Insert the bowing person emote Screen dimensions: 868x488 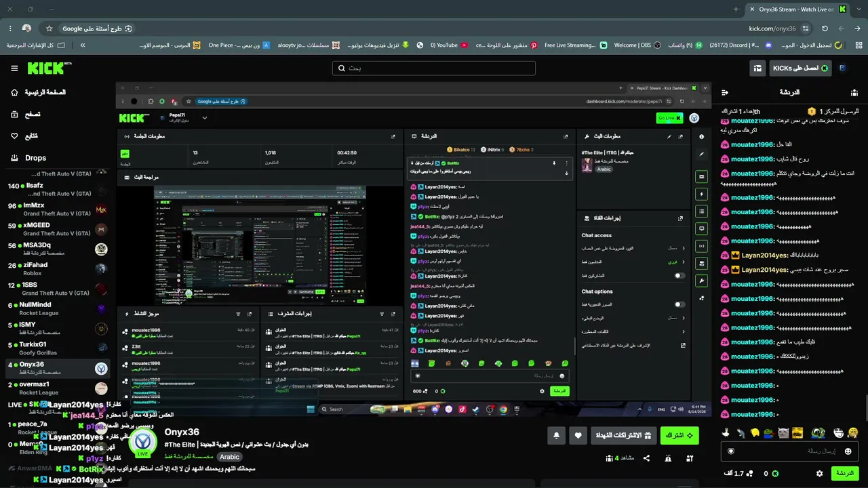[x=740, y=432]
